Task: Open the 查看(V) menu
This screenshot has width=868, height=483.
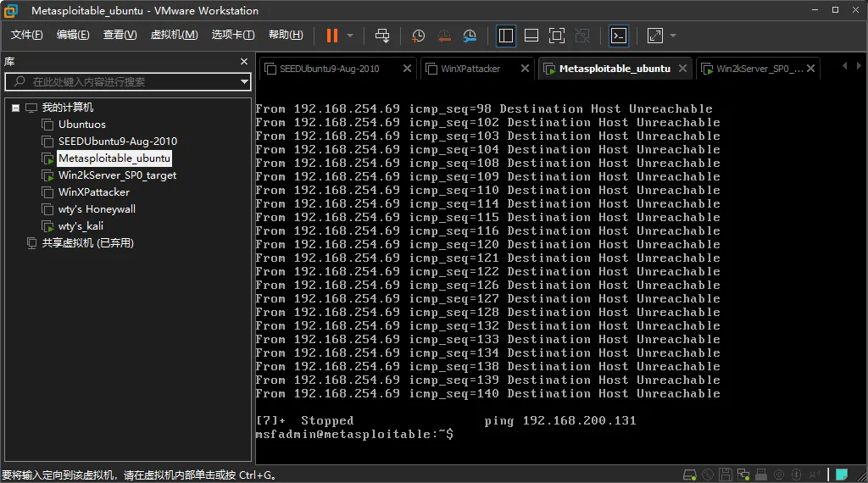Action: 120,35
